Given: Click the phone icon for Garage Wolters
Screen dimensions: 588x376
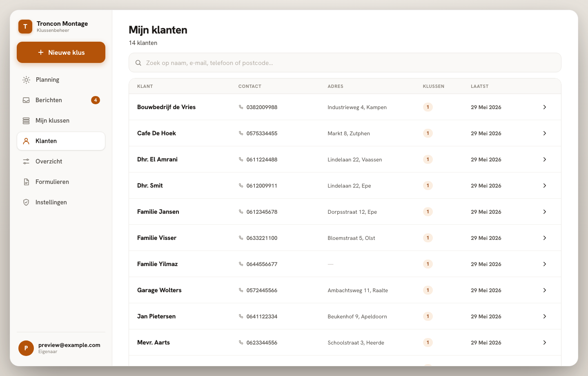Looking at the screenshot, I should [241, 290].
